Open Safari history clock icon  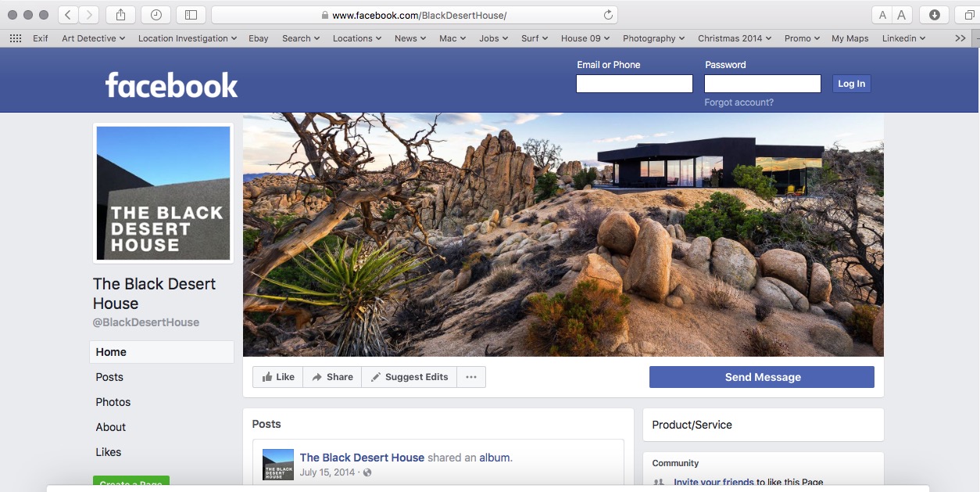[x=156, y=15]
